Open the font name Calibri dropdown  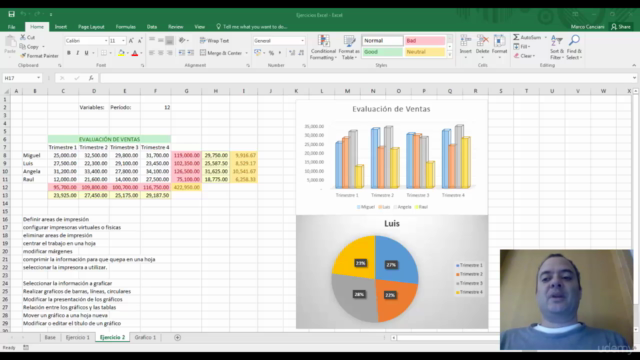click(x=106, y=41)
